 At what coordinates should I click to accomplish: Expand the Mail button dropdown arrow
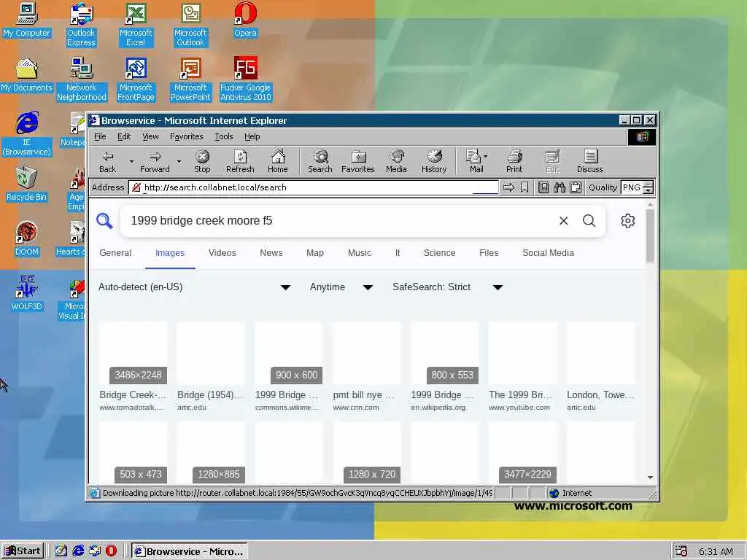point(485,156)
